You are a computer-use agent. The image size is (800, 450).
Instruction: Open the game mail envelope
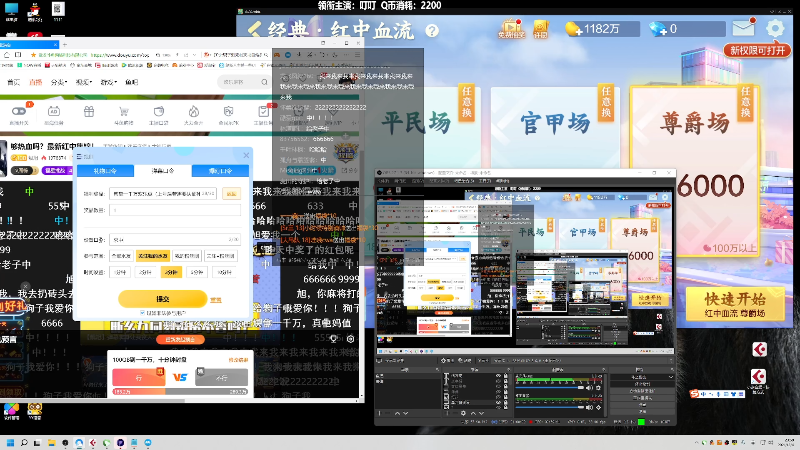click(744, 27)
